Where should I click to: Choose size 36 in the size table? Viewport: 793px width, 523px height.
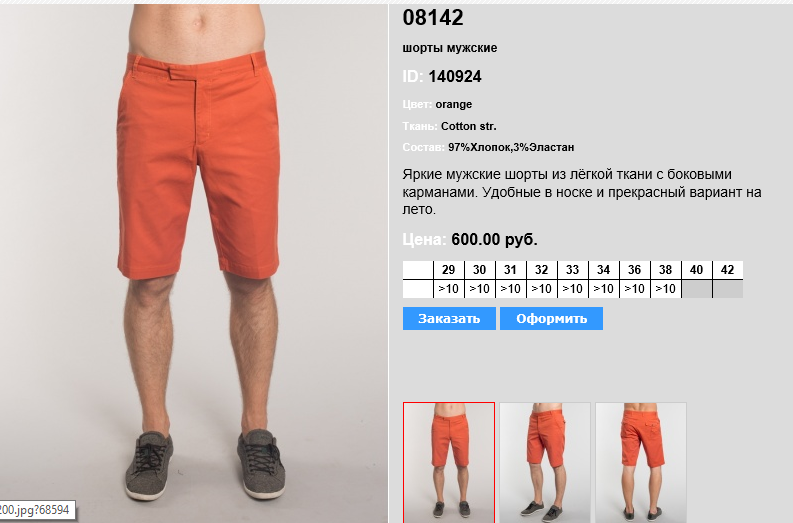point(635,270)
